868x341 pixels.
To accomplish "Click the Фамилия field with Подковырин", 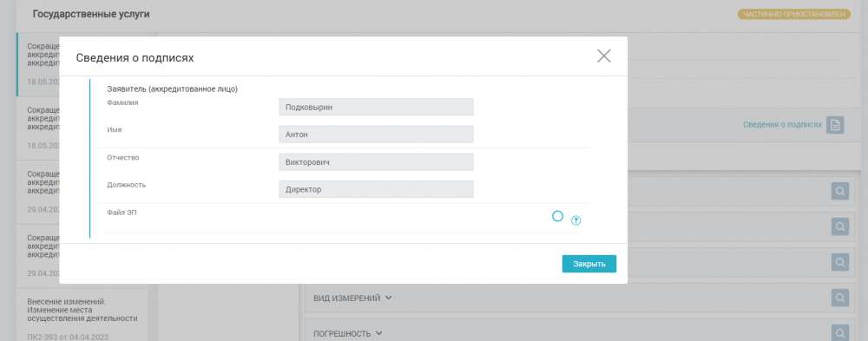I will (376, 107).
